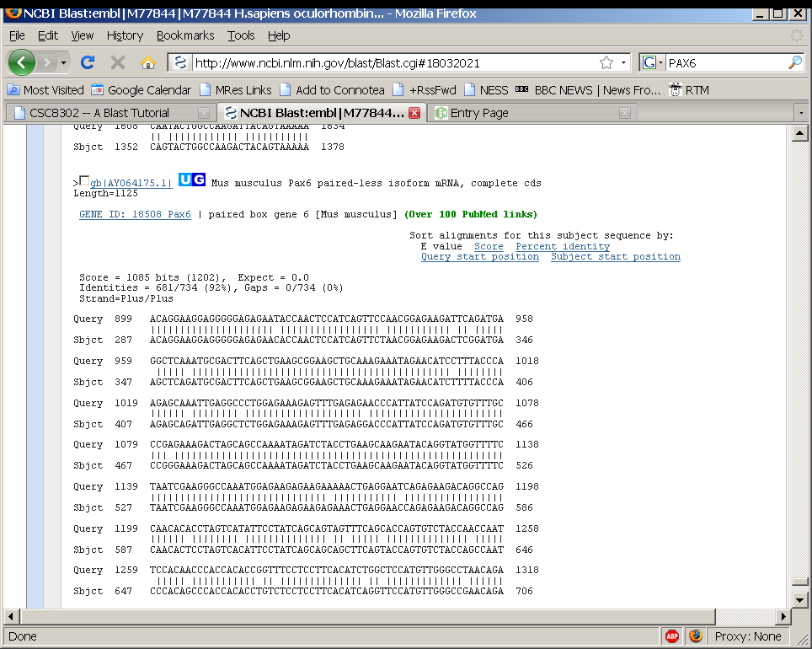Sort alignments by Percent identity
Image resolution: width=812 pixels, height=649 pixels.
pyautogui.click(x=563, y=246)
